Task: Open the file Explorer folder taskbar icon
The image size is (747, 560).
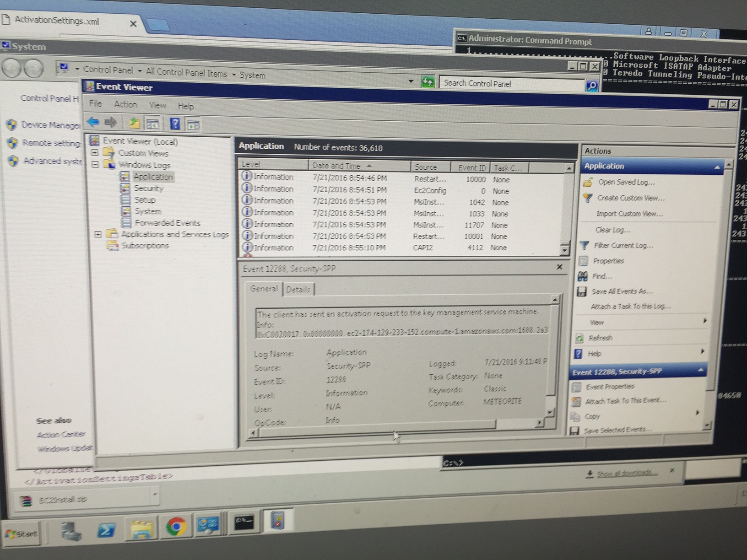Action: coord(141,528)
